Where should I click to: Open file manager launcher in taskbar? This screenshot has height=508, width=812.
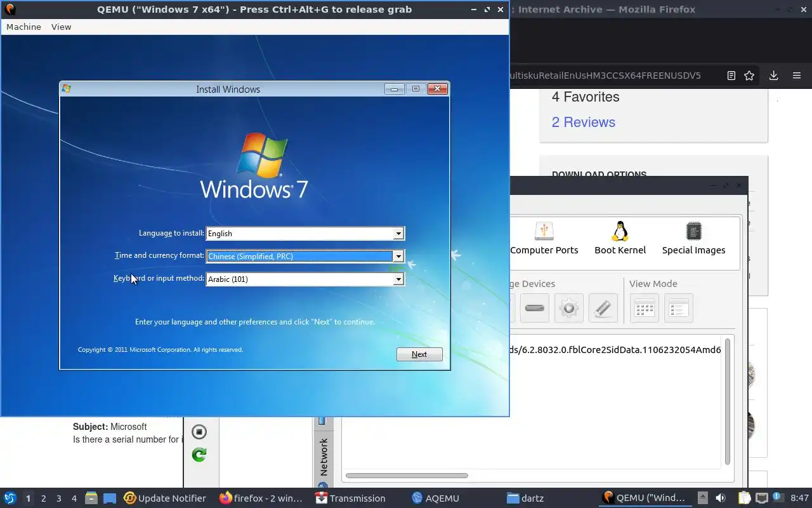pos(91,498)
